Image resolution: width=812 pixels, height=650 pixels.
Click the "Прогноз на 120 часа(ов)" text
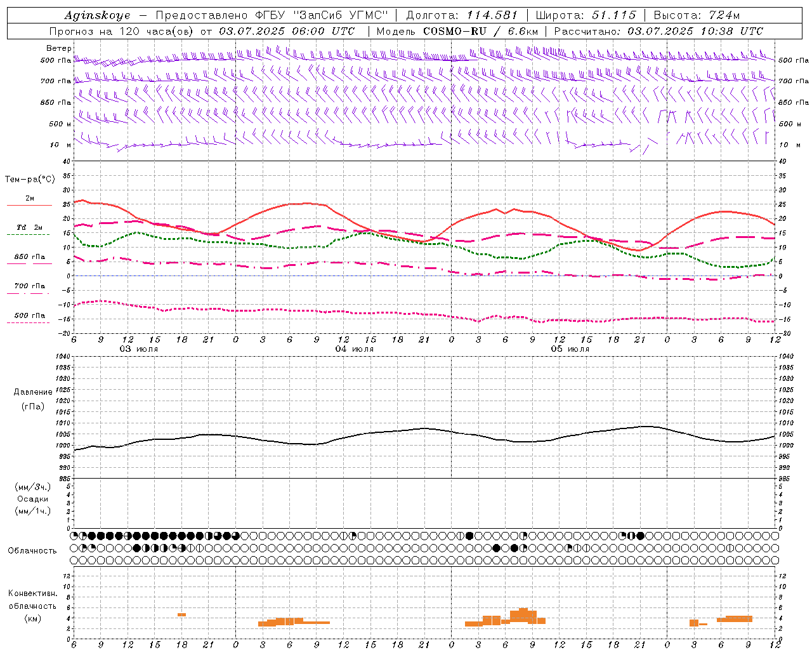pyautogui.click(x=122, y=31)
